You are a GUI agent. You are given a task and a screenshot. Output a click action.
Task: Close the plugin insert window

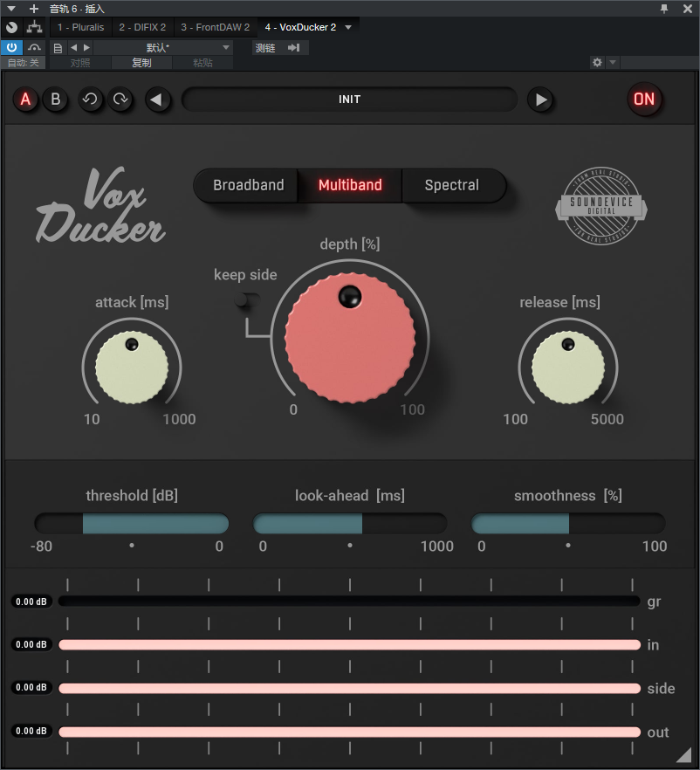[x=687, y=9]
